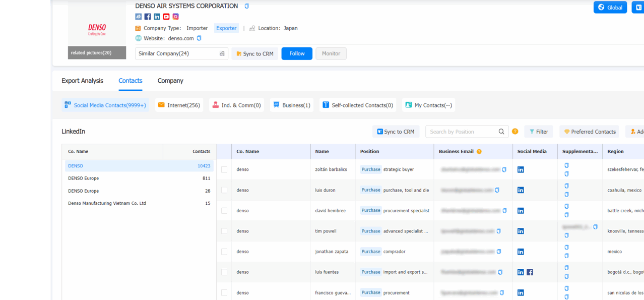This screenshot has width=644, height=300.
Task: Select Self-collected Contacts(0) tab
Action: pyautogui.click(x=358, y=105)
